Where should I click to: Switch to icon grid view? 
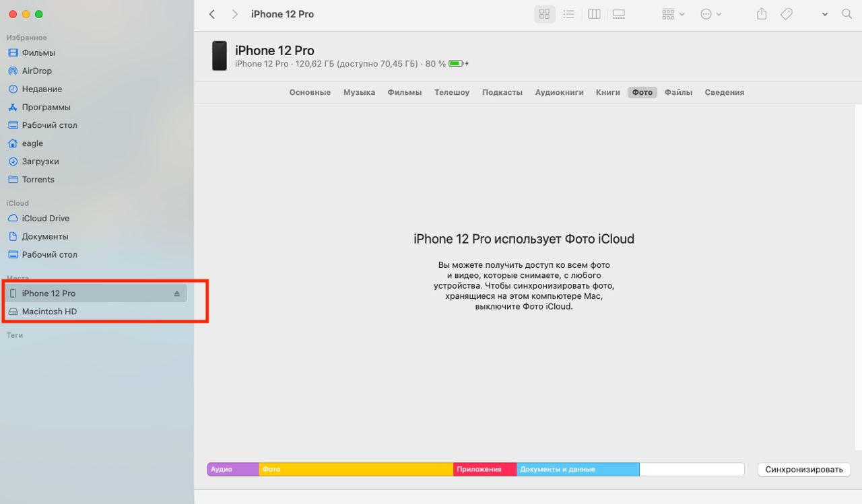[x=545, y=14]
